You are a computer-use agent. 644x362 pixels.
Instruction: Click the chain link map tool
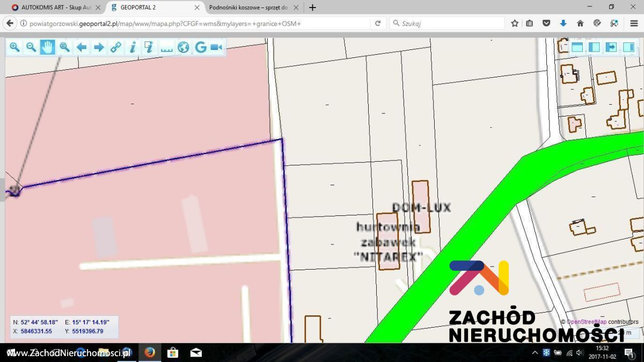pos(115,47)
